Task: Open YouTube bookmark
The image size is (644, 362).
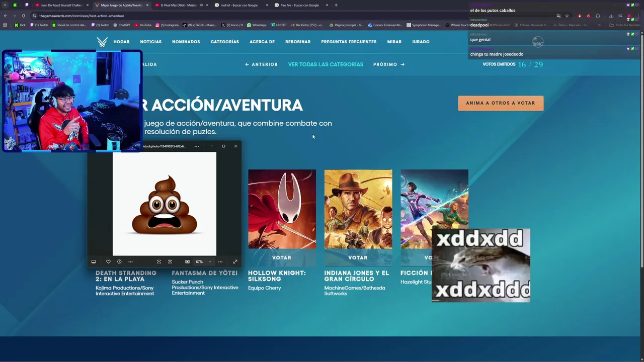Action: point(143,25)
